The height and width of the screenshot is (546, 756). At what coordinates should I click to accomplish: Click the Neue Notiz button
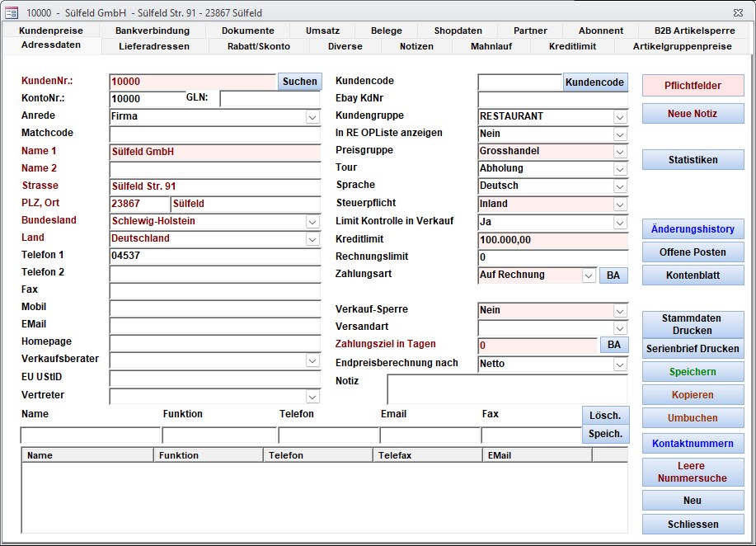(x=693, y=114)
